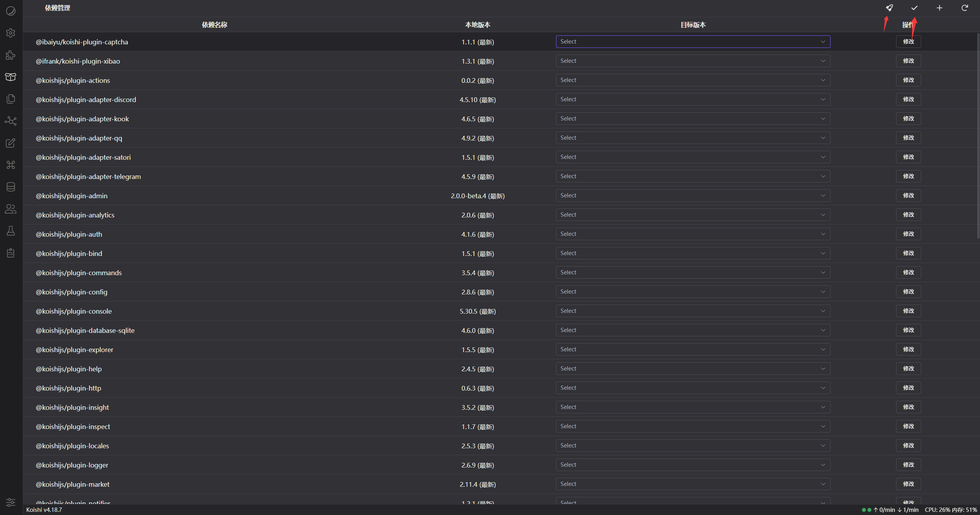Click 修改 button for plugin-insight
This screenshot has width=980, height=515.
(908, 407)
